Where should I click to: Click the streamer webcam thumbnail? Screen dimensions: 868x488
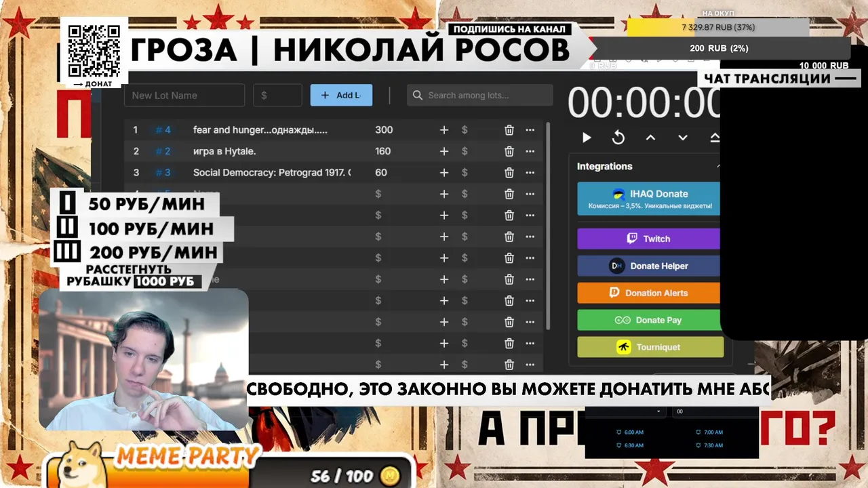click(x=144, y=359)
